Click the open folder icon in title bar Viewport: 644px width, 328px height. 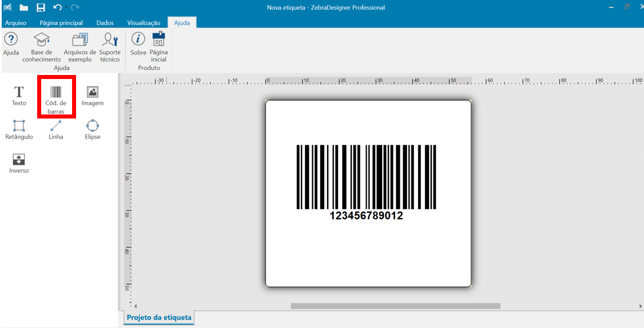point(23,7)
